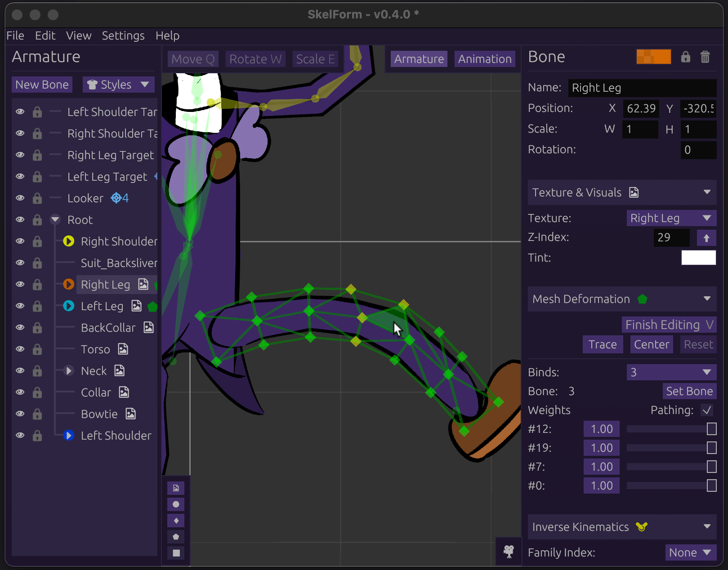Click the green mesh pentagon next to Left Leg

coord(152,307)
